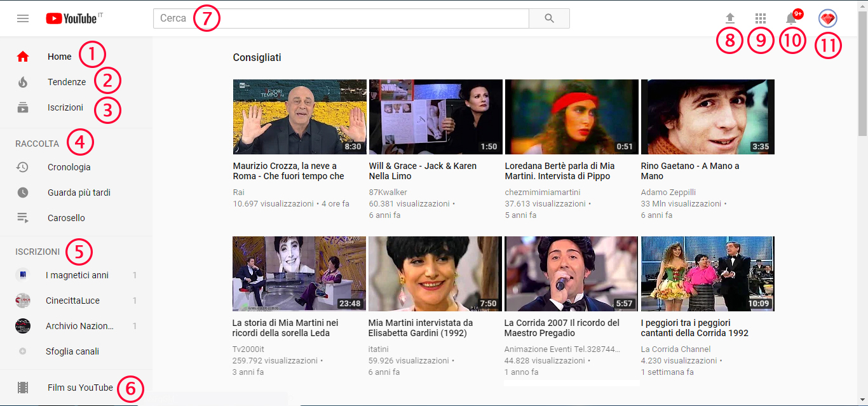Go to Home in sidebar

click(x=59, y=57)
